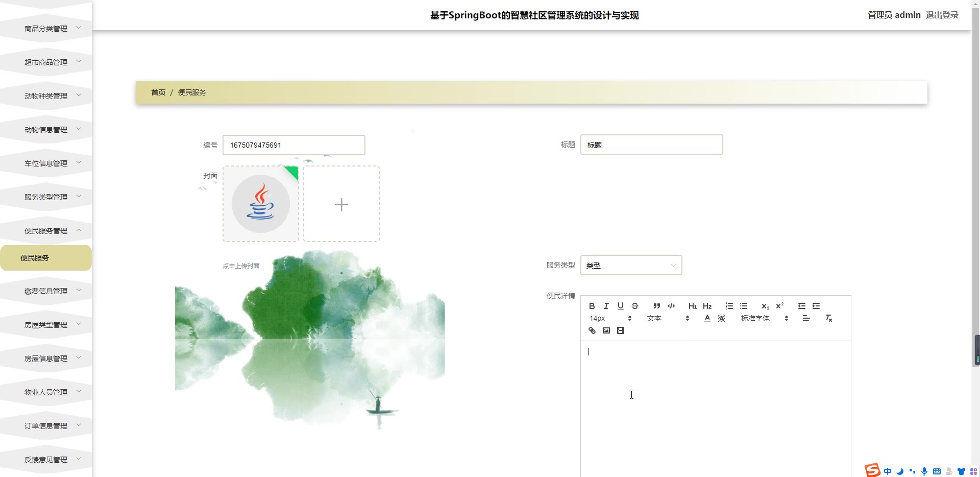The image size is (980, 477).
Task: Toggle Sogou microphone voice input
Action: (924, 471)
